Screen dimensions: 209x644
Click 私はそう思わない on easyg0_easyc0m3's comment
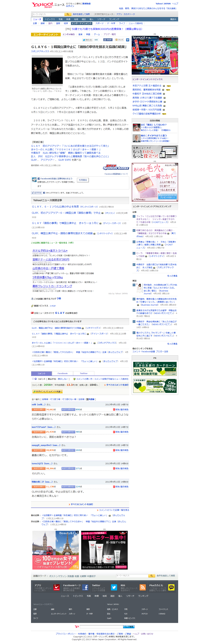point(68,450)
